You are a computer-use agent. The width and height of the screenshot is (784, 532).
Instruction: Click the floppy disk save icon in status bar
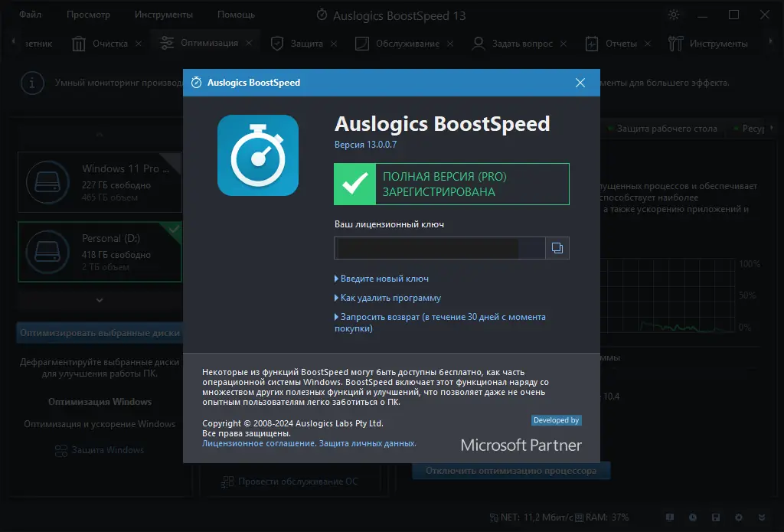point(716,517)
